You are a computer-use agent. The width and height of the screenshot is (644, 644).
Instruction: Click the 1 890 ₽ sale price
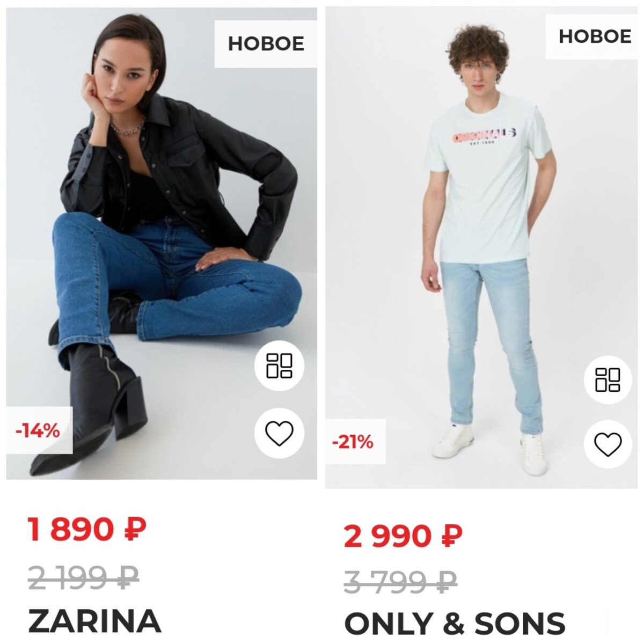[x=87, y=529]
